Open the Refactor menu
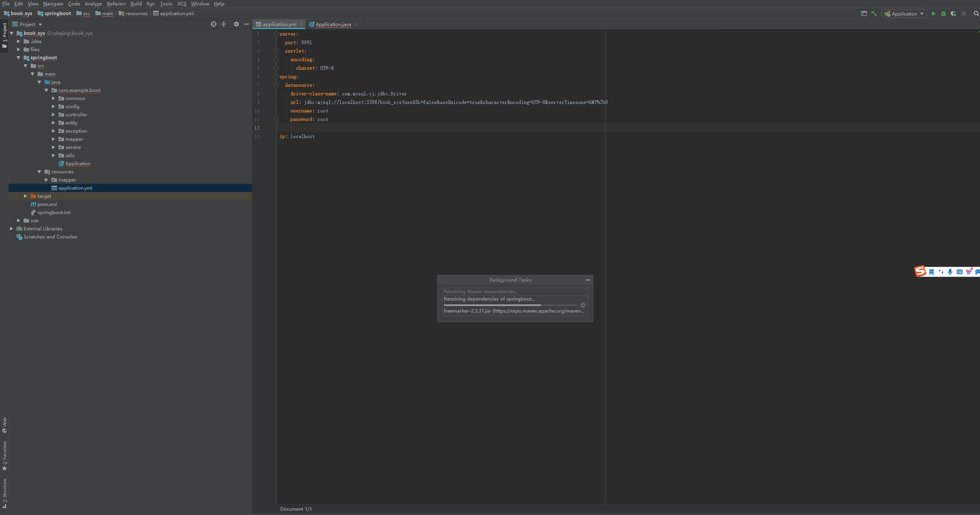 point(116,4)
